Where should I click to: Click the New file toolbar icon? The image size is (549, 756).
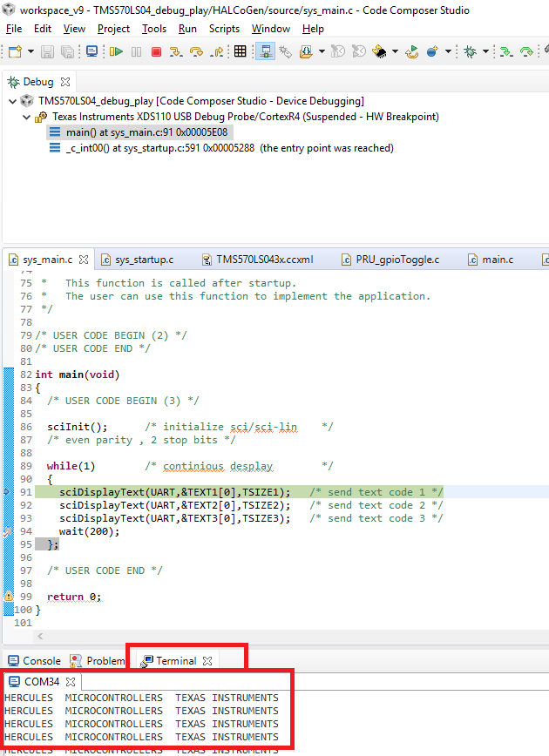pyautogui.click(x=15, y=51)
